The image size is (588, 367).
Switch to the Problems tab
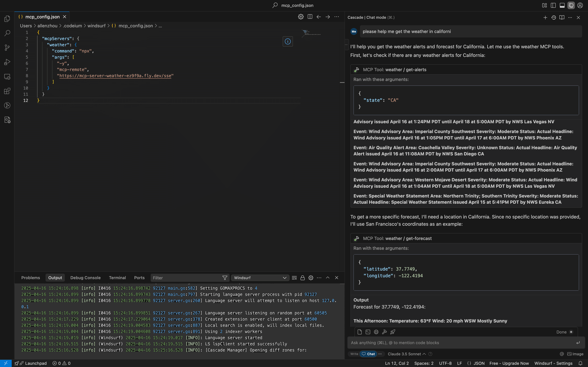pyautogui.click(x=30, y=277)
